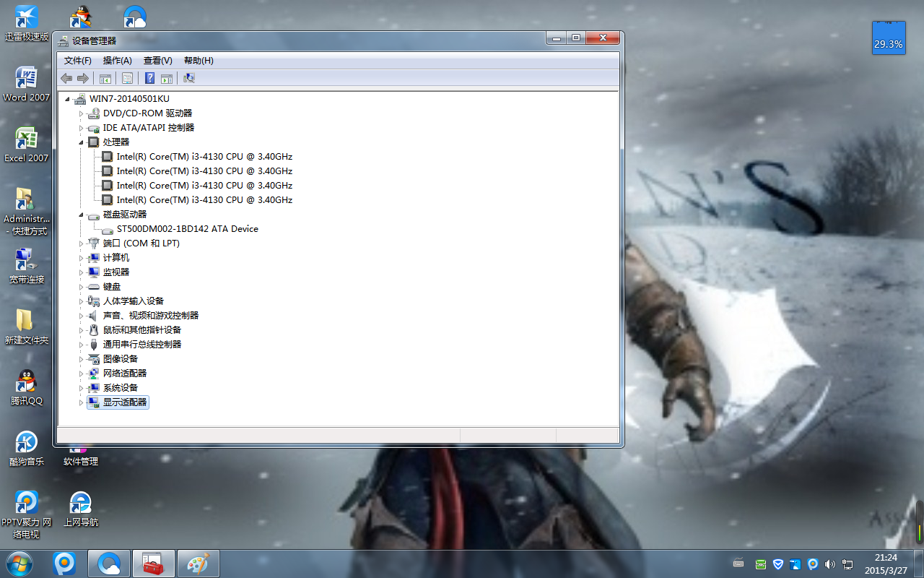
Task: Expand the 系统设备 node
Action: coord(81,388)
